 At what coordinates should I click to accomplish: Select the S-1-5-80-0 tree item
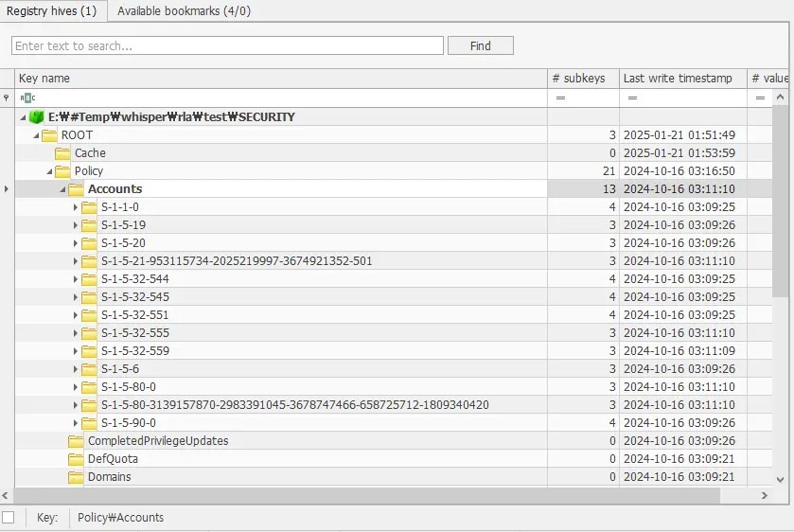[129, 387]
